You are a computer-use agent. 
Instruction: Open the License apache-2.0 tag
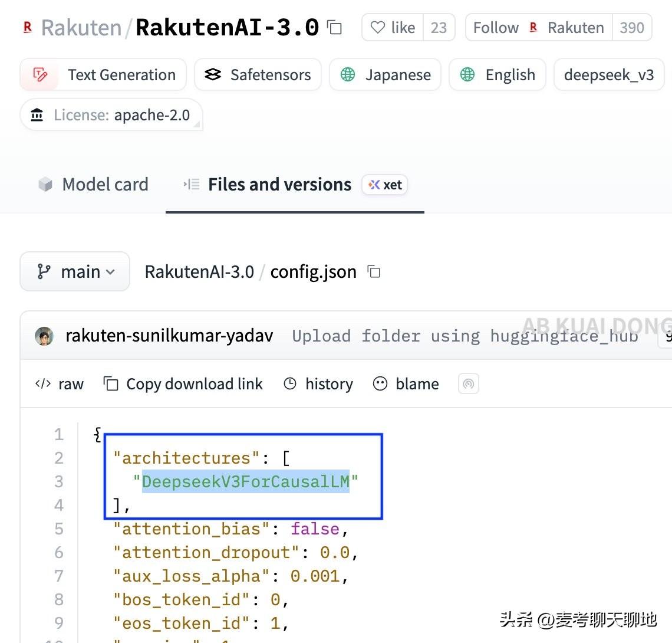coord(111,114)
